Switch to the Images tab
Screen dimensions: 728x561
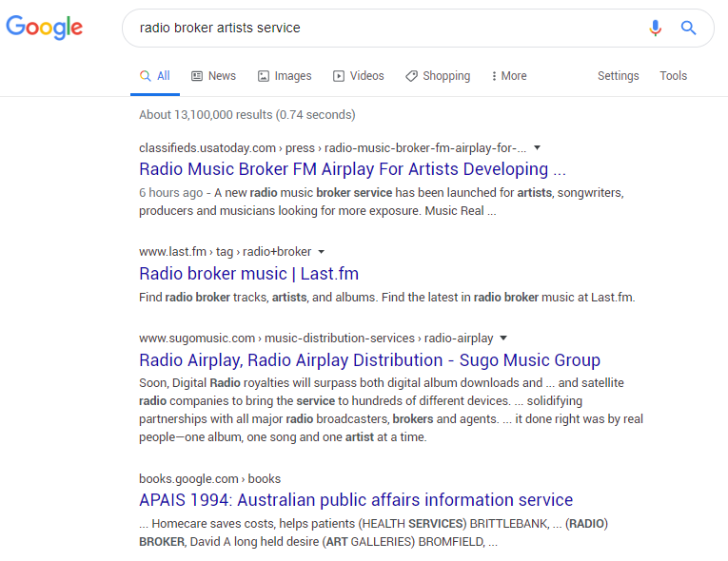285,76
